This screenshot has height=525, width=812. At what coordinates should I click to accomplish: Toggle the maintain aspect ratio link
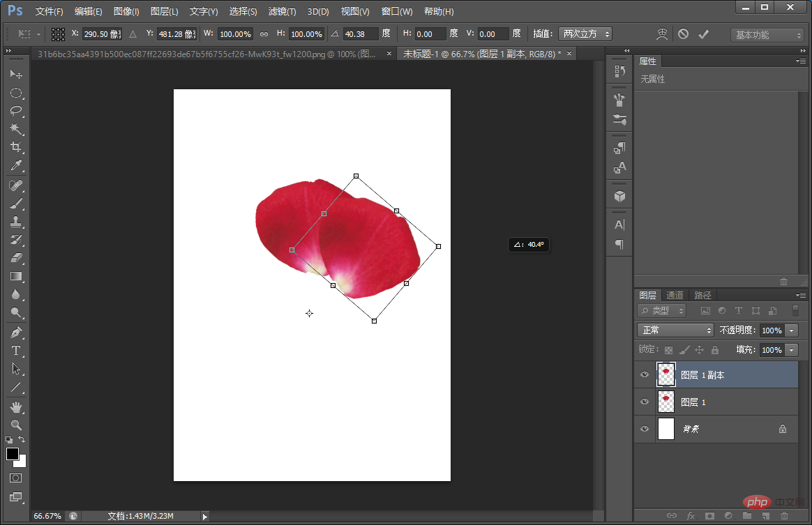pyautogui.click(x=264, y=34)
